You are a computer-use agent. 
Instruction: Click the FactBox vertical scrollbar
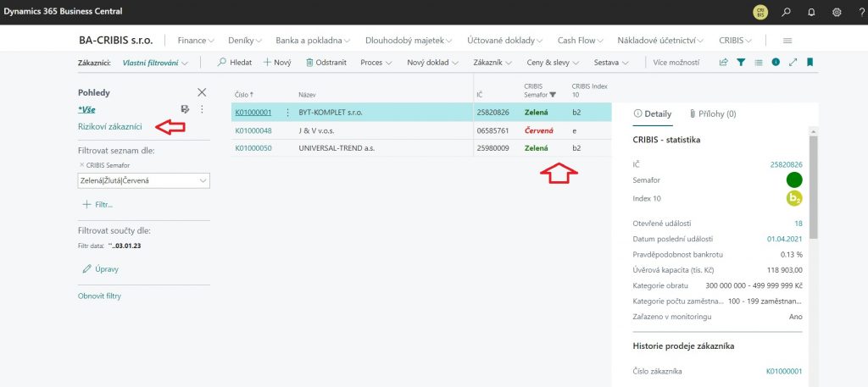pyautogui.click(x=813, y=187)
